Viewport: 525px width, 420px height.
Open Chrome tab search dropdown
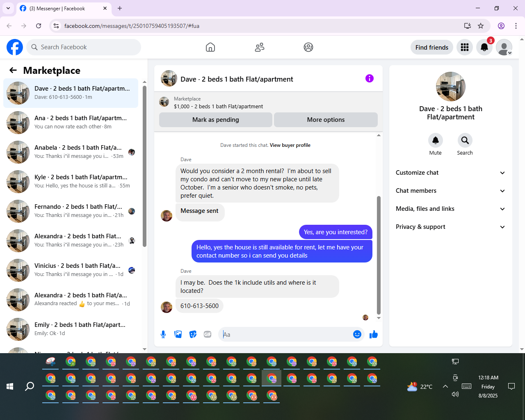coord(8,8)
